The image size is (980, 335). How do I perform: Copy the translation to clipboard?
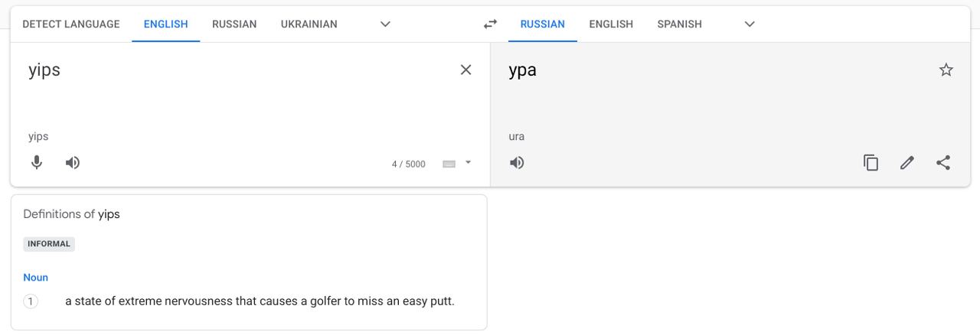click(x=871, y=162)
